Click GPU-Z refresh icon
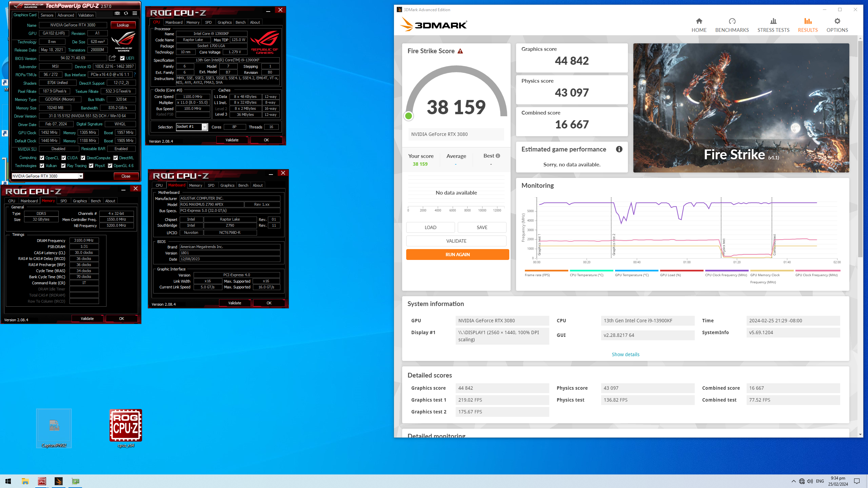This screenshot has height=488, width=868. tap(126, 14)
